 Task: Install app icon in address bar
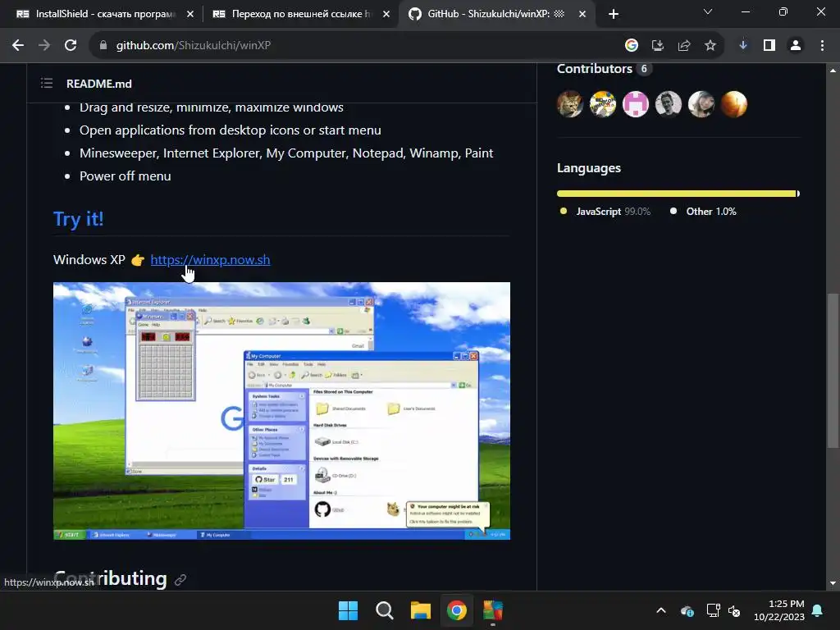658,46
